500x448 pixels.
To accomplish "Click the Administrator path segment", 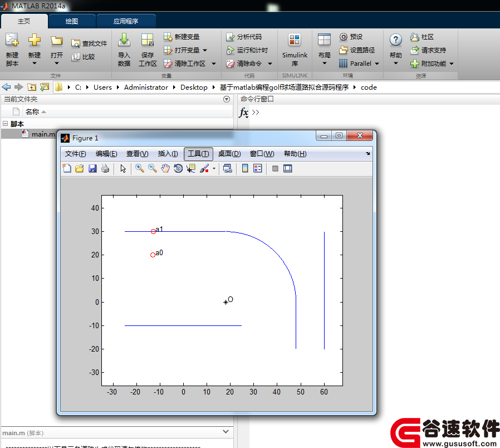I will [x=146, y=87].
